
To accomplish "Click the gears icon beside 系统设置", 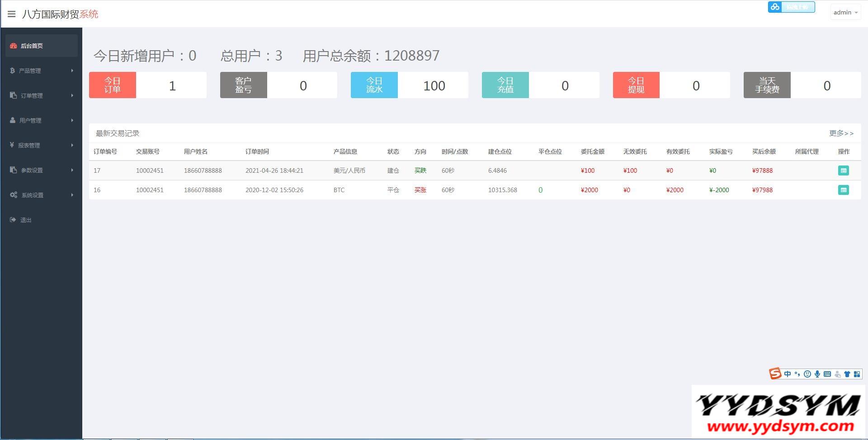I will coord(14,195).
